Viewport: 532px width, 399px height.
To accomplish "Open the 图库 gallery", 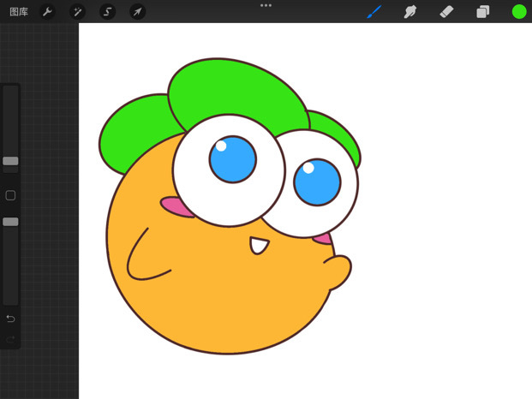I will click(19, 12).
